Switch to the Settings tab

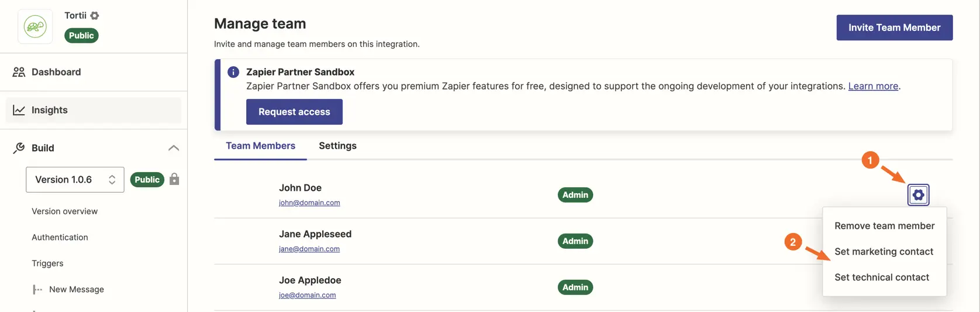pos(337,146)
